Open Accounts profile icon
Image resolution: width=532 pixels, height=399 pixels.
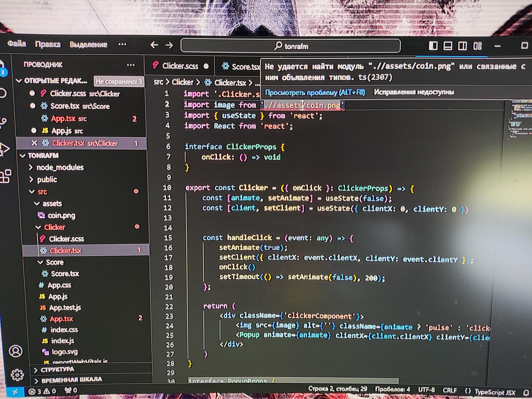coord(16,351)
